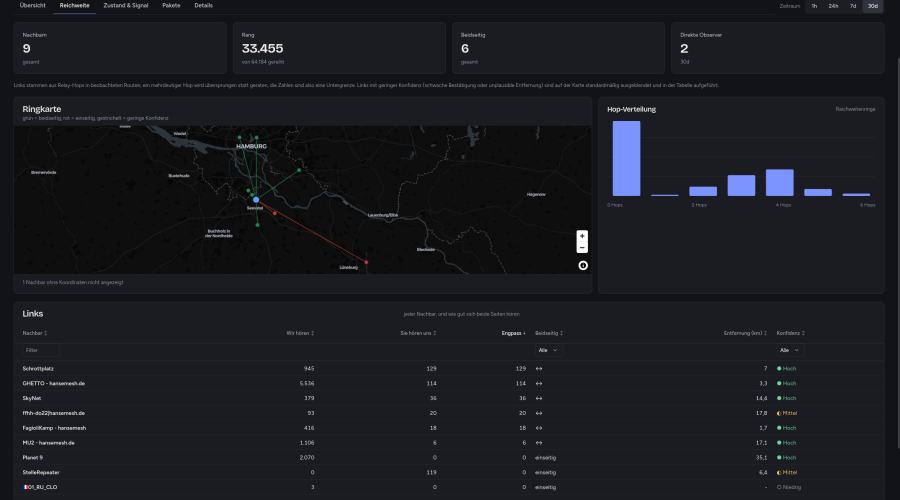Image resolution: width=900 pixels, height=500 pixels.
Task: Click the Mittel confidence badge in ffhh-do22 row
Action: click(x=787, y=413)
